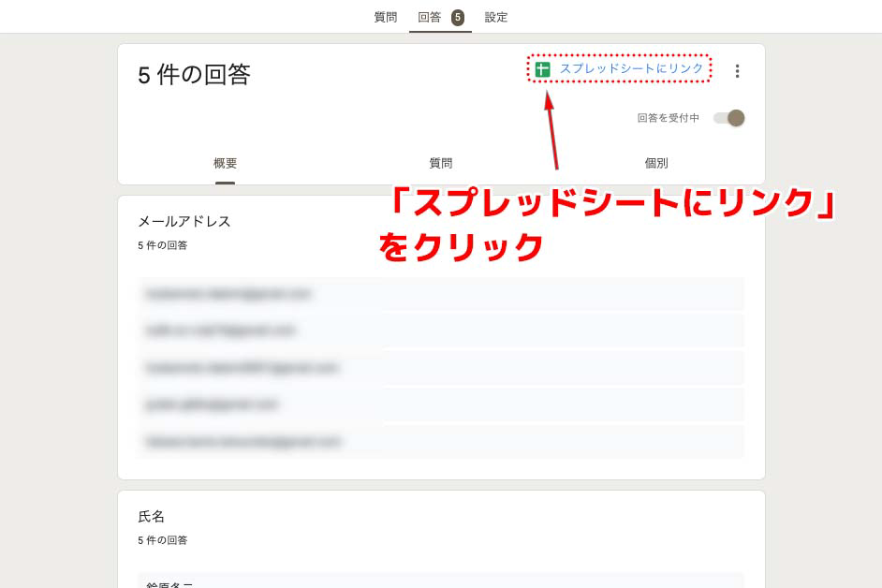Click the response count badge showing 5

(x=457, y=18)
